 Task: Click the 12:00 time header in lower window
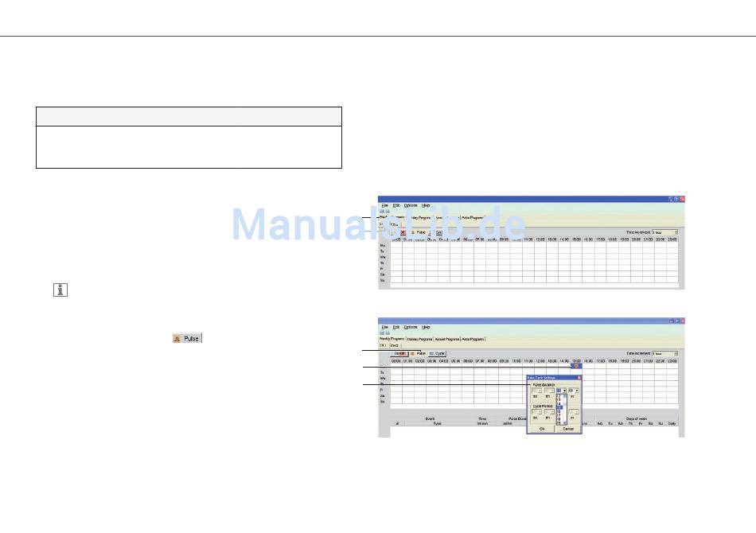coord(540,360)
